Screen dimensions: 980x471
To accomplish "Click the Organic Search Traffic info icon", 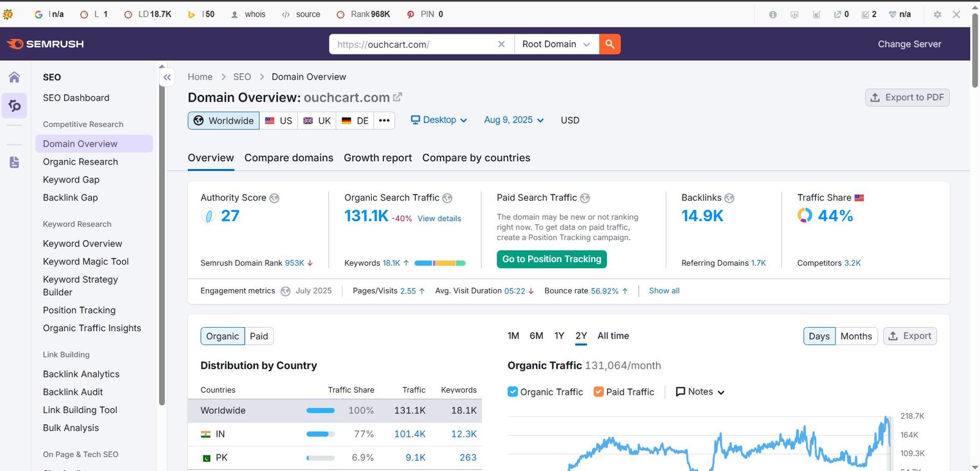I will tap(447, 198).
